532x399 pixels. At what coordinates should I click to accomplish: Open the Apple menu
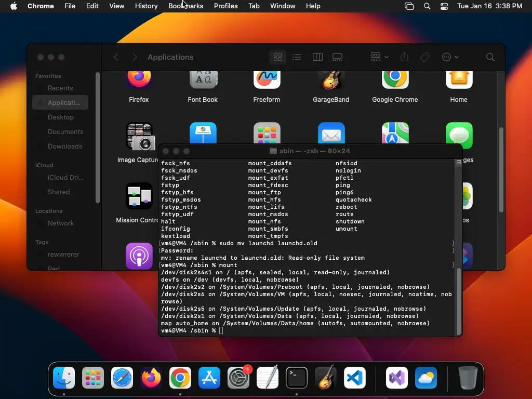[14, 6]
